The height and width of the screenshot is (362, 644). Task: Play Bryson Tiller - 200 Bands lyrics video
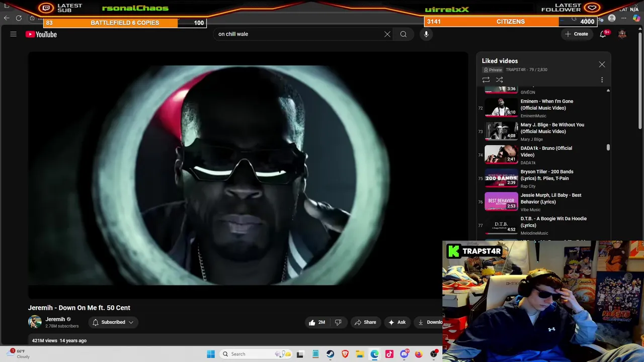click(547, 175)
